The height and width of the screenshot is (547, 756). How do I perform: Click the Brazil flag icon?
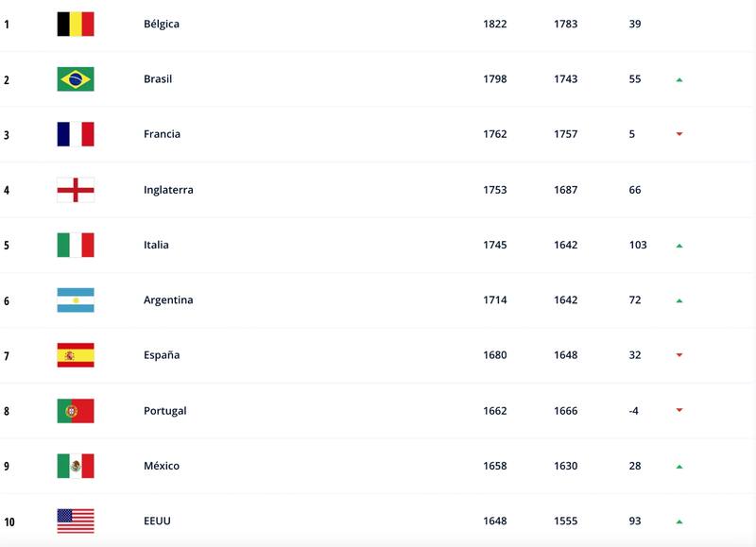pos(76,79)
